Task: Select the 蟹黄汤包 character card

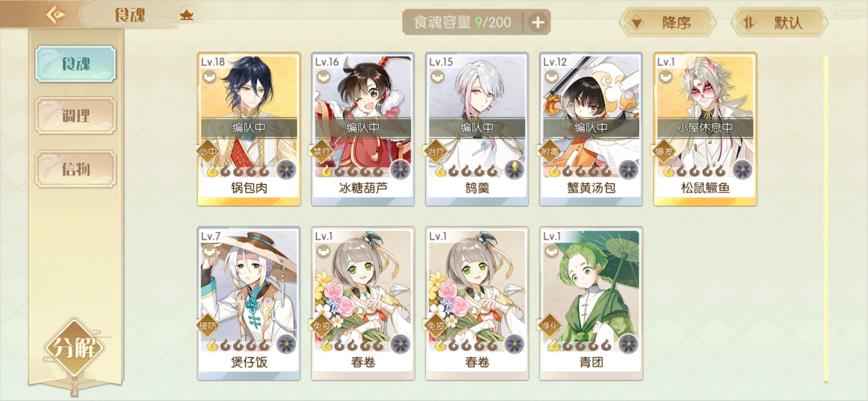Action: 591,129
